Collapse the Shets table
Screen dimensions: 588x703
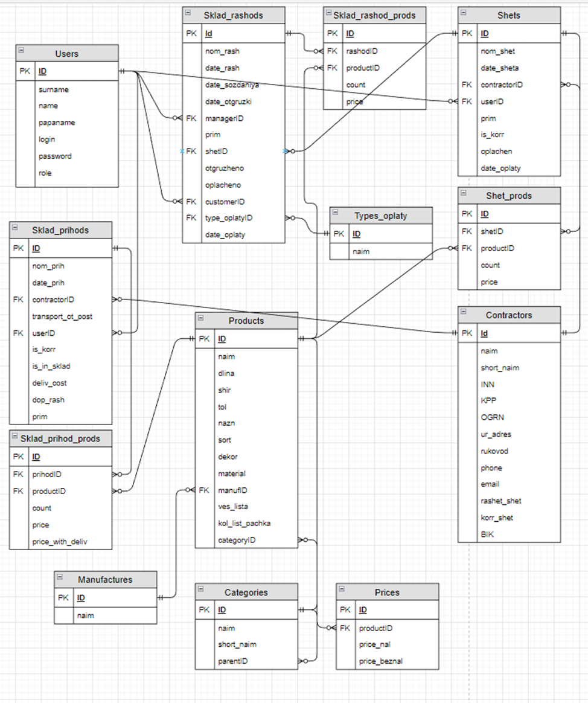pos(464,13)
